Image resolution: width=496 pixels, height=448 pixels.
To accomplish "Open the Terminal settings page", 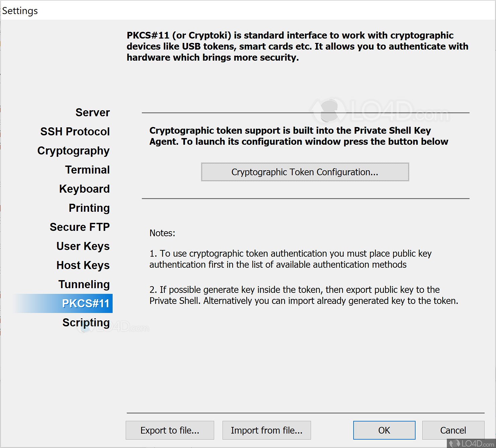I will pyautogui.click(x=87, y=170).
